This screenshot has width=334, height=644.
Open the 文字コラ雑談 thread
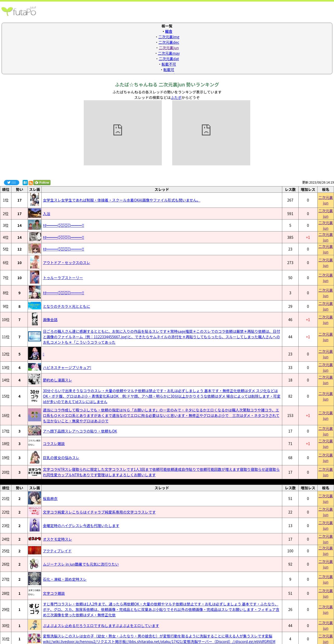pyautogui.click(x=54, y=593)
